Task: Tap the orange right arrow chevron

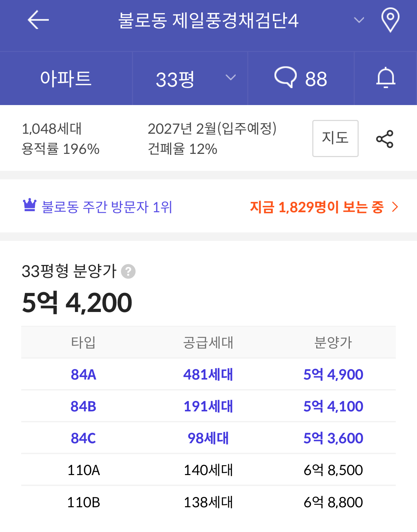Action: coord(395,207)
